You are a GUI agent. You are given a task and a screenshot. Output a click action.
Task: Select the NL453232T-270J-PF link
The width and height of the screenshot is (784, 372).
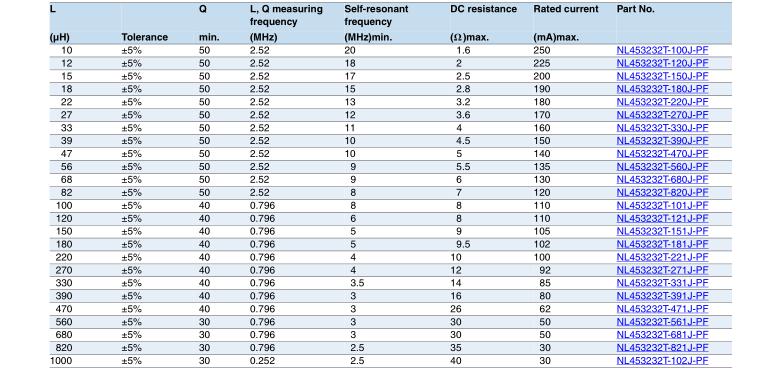coord(662,115)
